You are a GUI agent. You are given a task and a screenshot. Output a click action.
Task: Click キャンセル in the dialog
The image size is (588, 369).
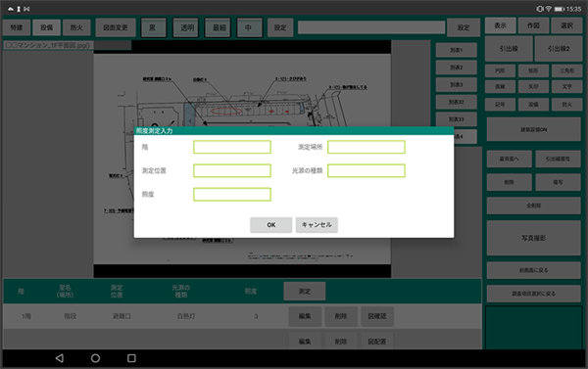pyautogui.click(x=317, y=225)
